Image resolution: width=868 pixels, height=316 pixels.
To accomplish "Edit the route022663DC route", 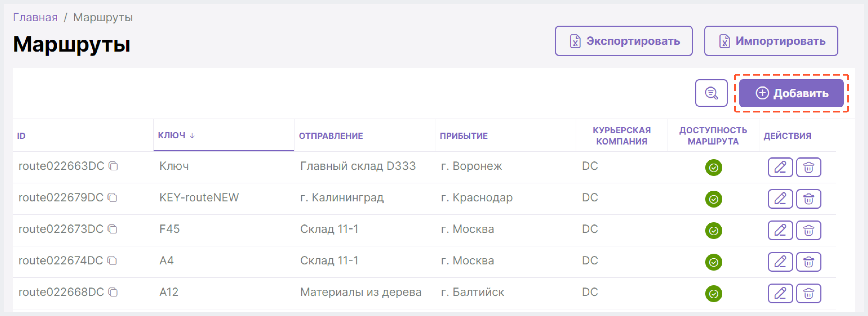I will [780, 167].
